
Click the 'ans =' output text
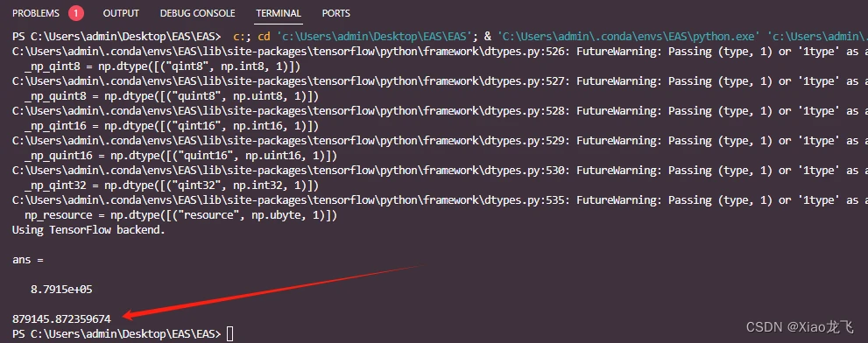click(28, 260)
